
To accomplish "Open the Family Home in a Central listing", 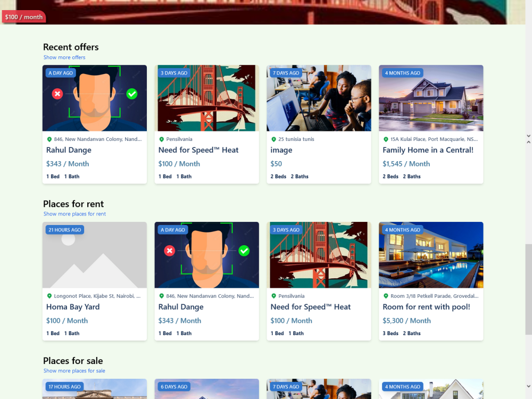I will (428, 150).
